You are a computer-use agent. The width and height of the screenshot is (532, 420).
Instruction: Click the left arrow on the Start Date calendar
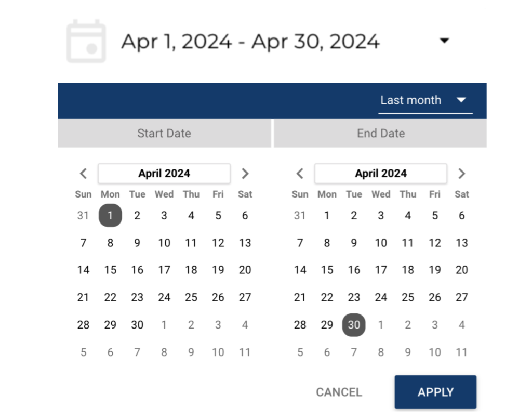click(x=83, y=173)
